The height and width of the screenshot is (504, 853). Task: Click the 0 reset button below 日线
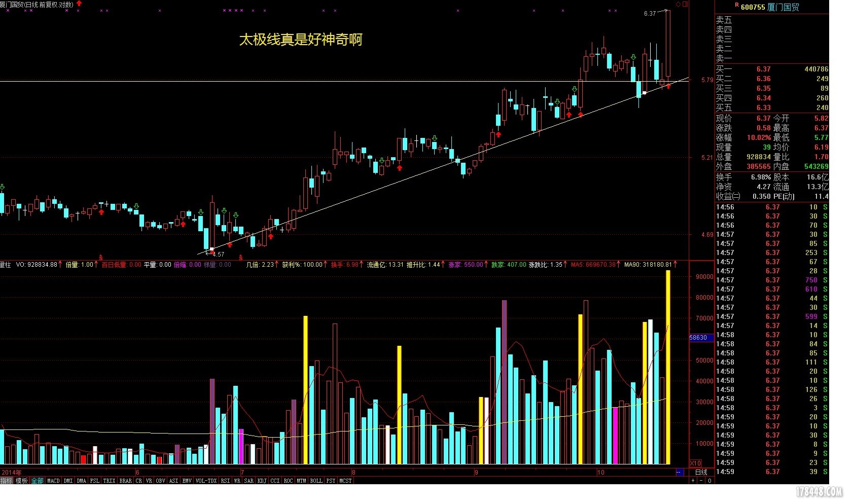coord(709,481)
